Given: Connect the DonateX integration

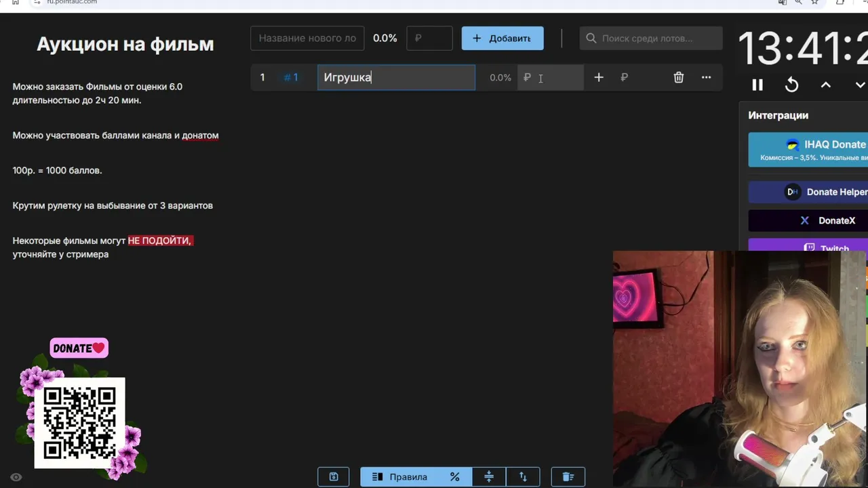Looking at the screenshot, I should [x=808, y=220].
